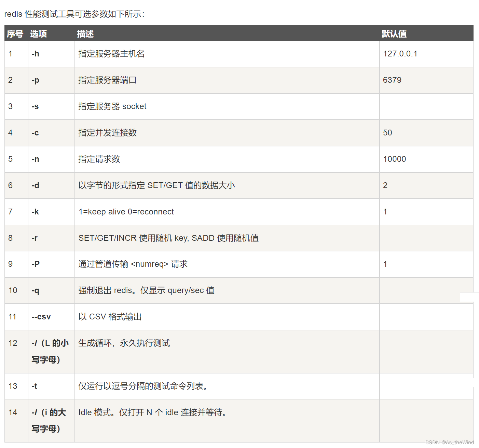This screenshot has width=479, height=448.
Task: Click default value 1 in the -P row
Action: tap(385, 264)
